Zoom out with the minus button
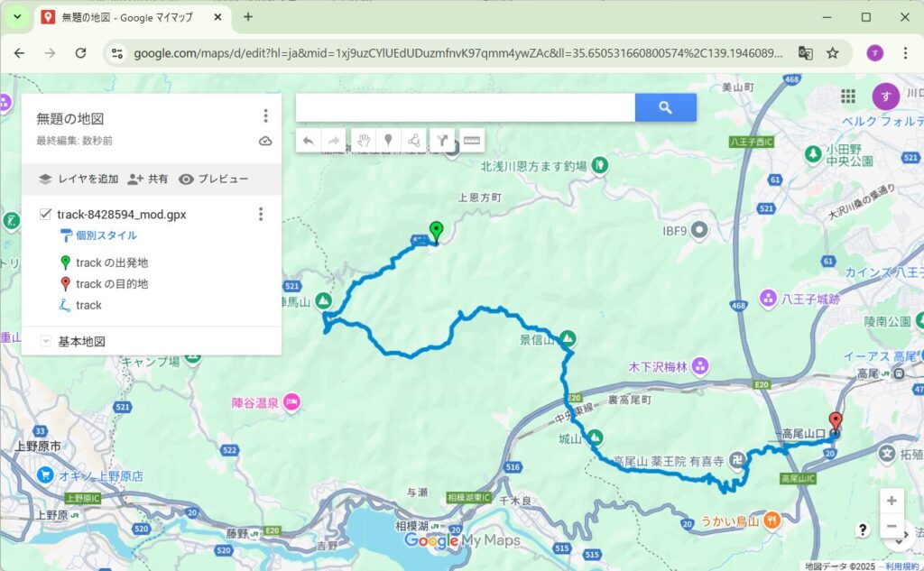Screen dimensions: 924x571 coord(892,526)
